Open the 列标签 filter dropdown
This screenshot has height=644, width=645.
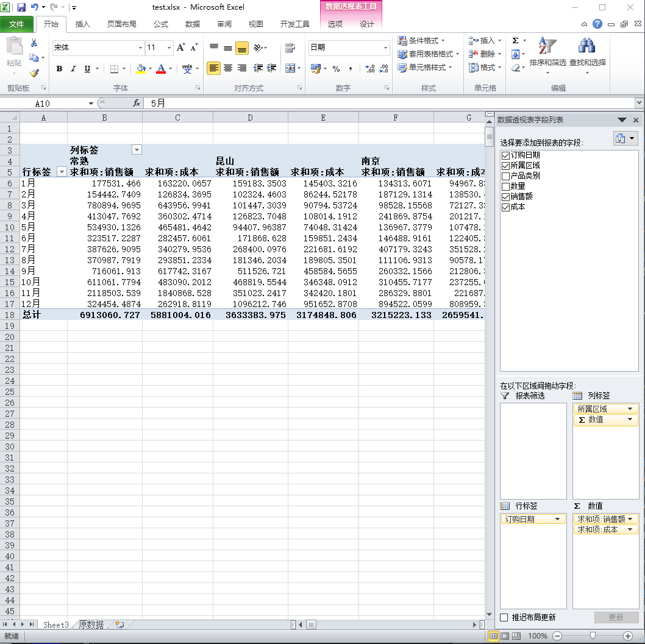coord(137,150)
